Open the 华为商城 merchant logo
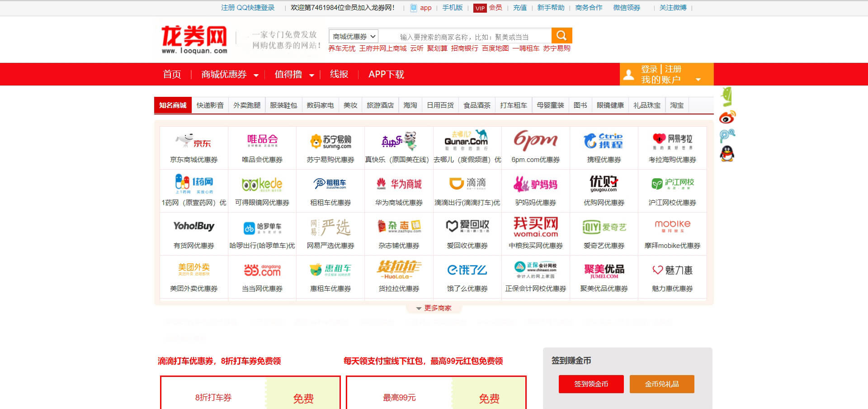This screenshot has height=409, width=868. point(399,184)
